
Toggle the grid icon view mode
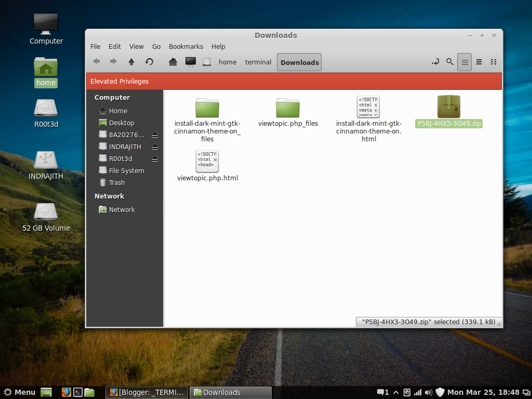point(464,61)
